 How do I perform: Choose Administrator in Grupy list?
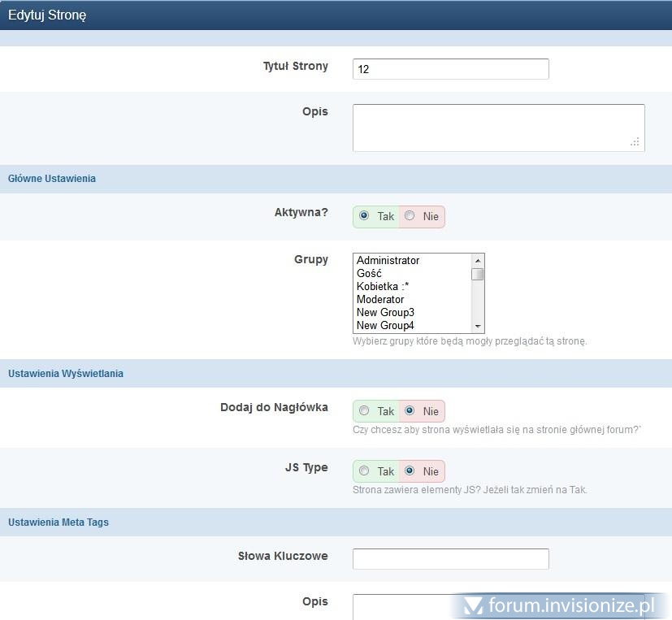pos(388,261)
